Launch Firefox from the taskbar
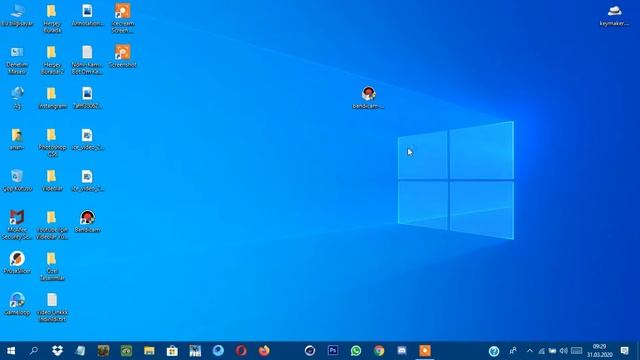 (264, 351)
